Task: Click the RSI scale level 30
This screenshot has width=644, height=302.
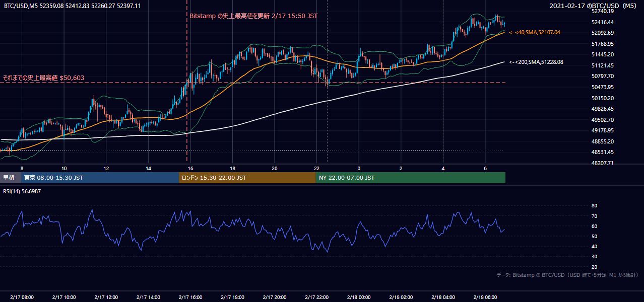Action: 594,257
